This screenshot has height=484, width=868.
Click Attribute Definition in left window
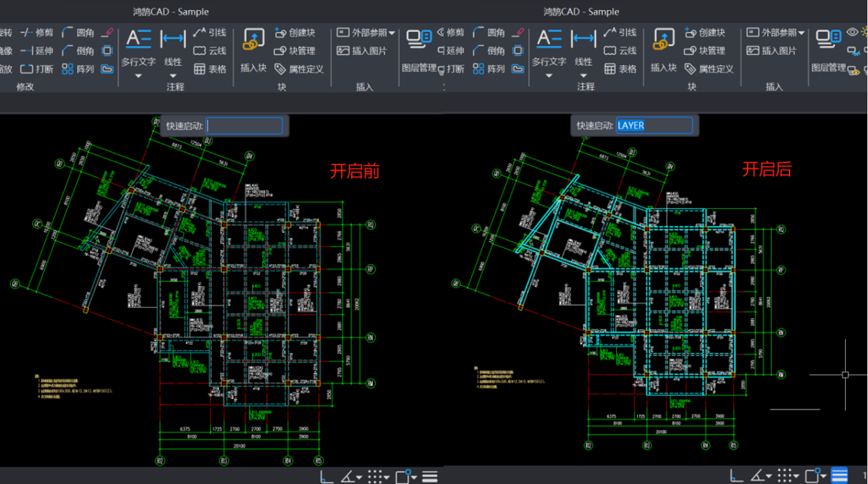tap(299, 69)
